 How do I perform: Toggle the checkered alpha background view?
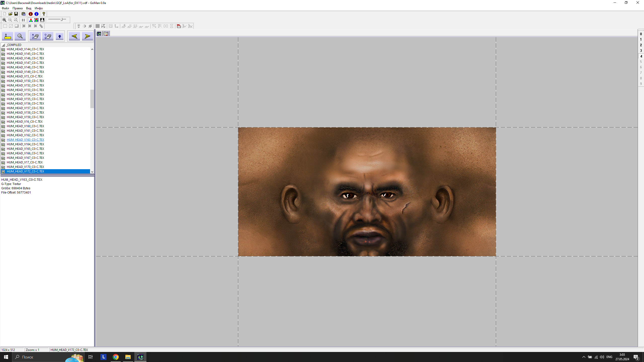point(36,20)
